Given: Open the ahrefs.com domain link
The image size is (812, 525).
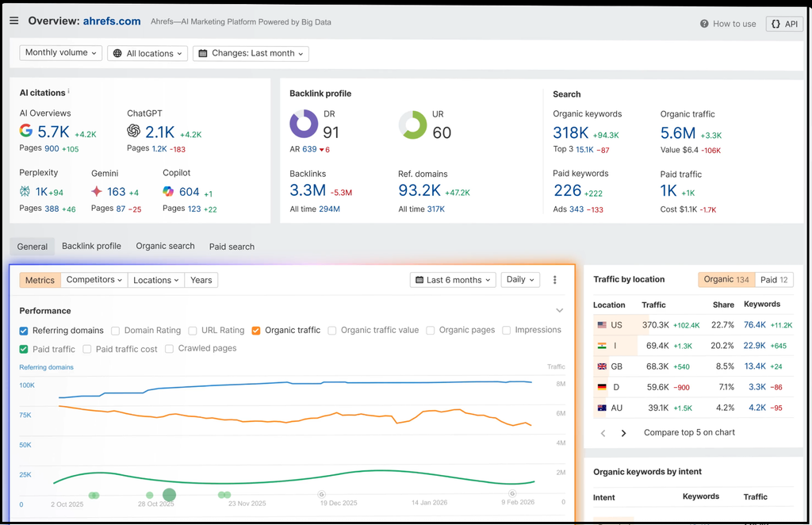Looking at the screenshot, I should [112, 21].
